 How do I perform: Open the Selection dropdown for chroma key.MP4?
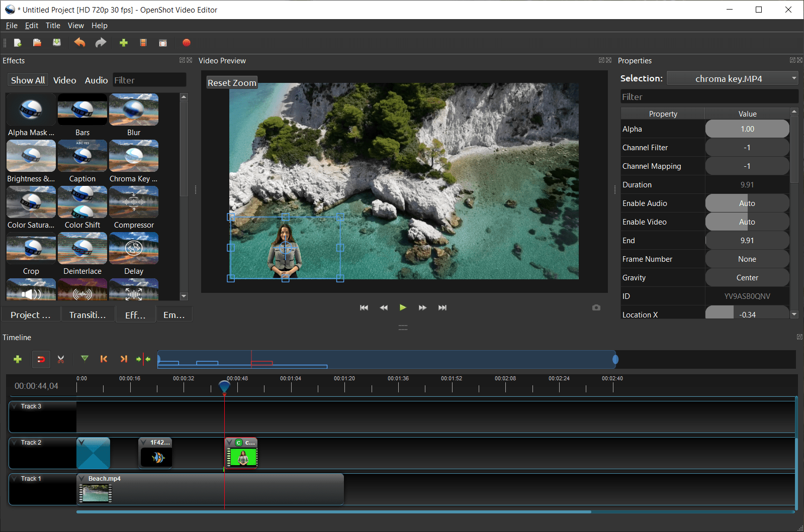coord(732,78)
